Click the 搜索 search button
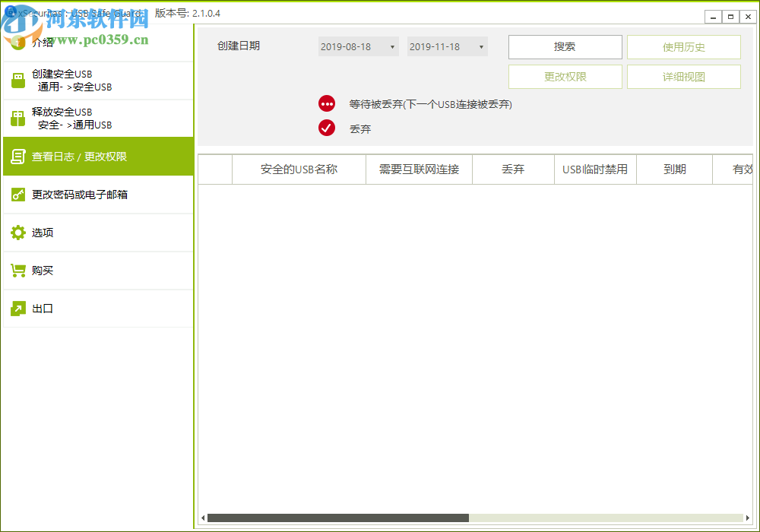Image resolution: width=760 pixels, height=532 pixels. [565, 46]
